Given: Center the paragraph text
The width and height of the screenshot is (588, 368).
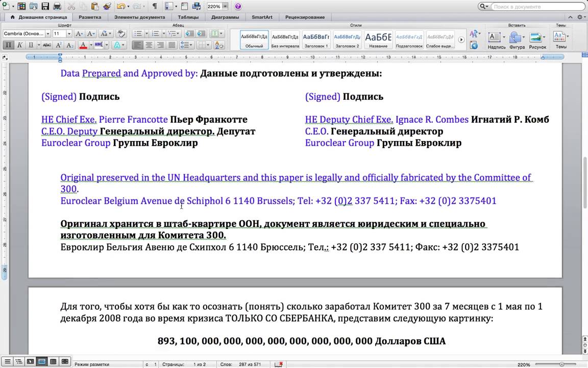Looking at the screenshot, I should [149, 45].
